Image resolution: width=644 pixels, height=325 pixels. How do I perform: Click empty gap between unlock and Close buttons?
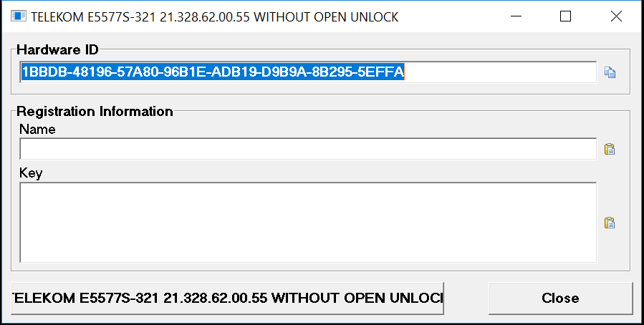[x=466, y=299]
